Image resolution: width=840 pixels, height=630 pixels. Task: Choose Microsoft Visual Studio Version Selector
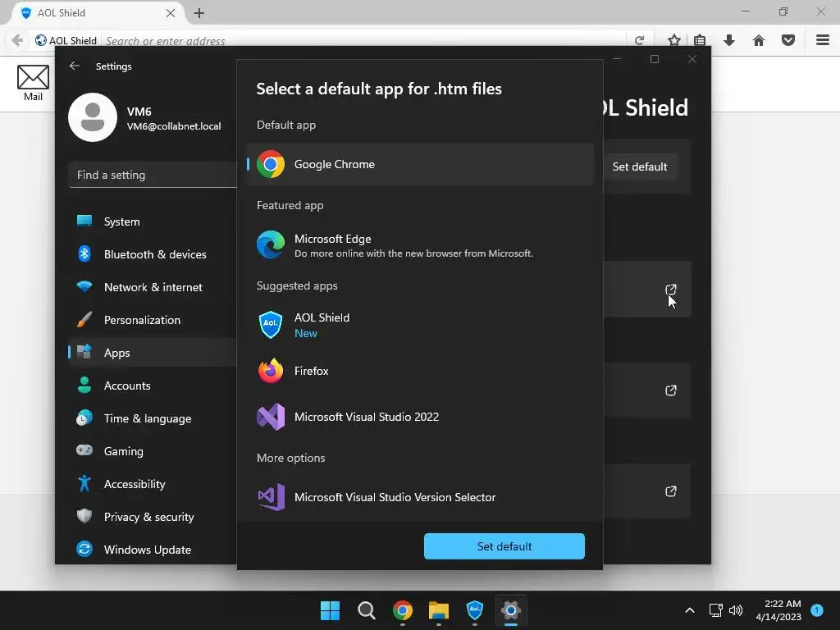pyautogui.click(x=421, y=497)
